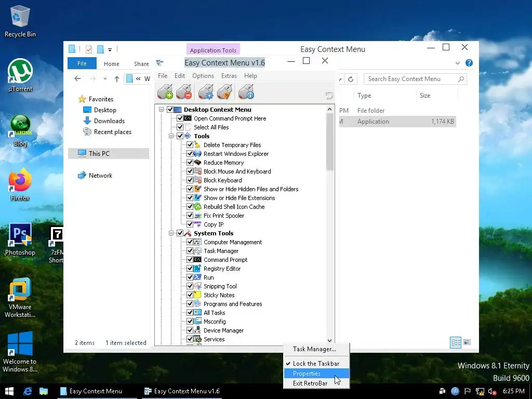532x399 pixels.
Task: Switch to the Easy Context Menu folder taskbar button
Action: (x=96, y=391)
